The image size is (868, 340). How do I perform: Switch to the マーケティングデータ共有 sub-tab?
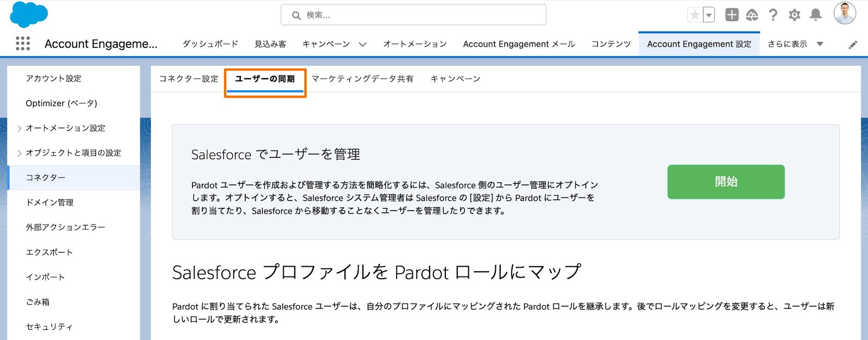pyautogui.click(x=362, y=79)
